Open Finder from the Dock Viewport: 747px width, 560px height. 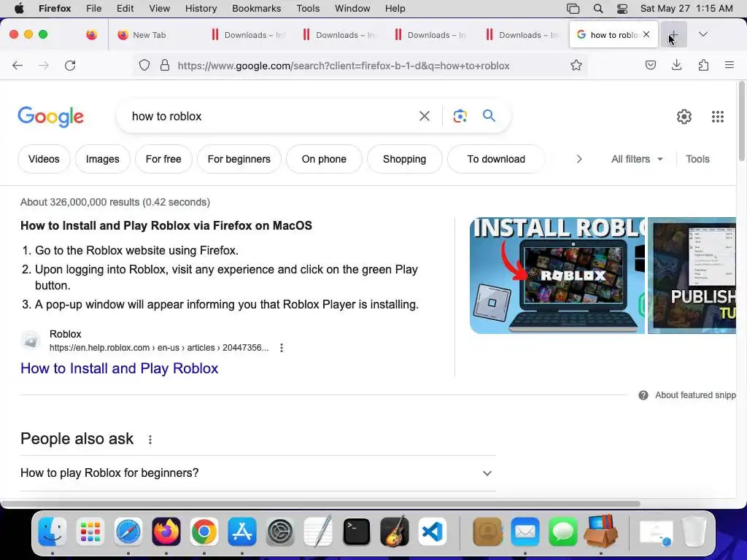point(52,532)
